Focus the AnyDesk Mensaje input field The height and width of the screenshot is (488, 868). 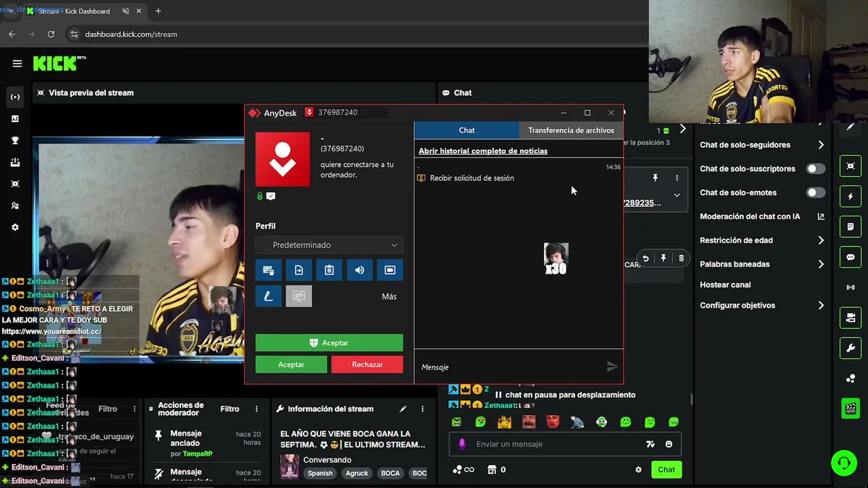509,367
